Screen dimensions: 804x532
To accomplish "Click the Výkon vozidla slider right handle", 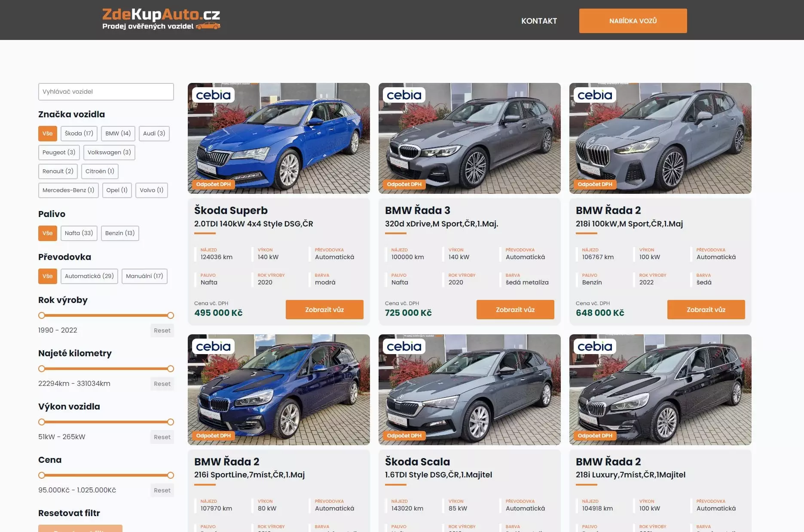I will [171, 422].
